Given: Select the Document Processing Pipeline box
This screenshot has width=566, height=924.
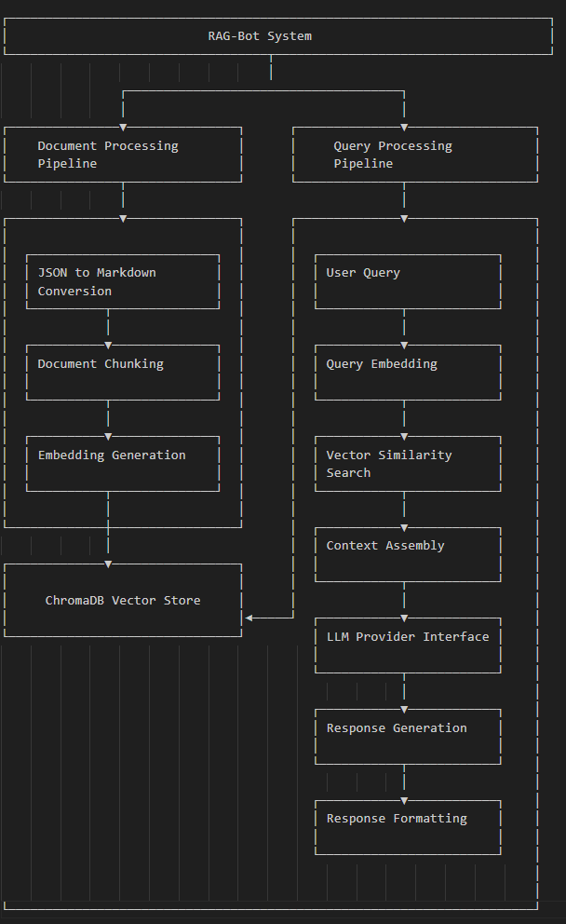Looking at the screenshot, I should (x=123, y=155).
